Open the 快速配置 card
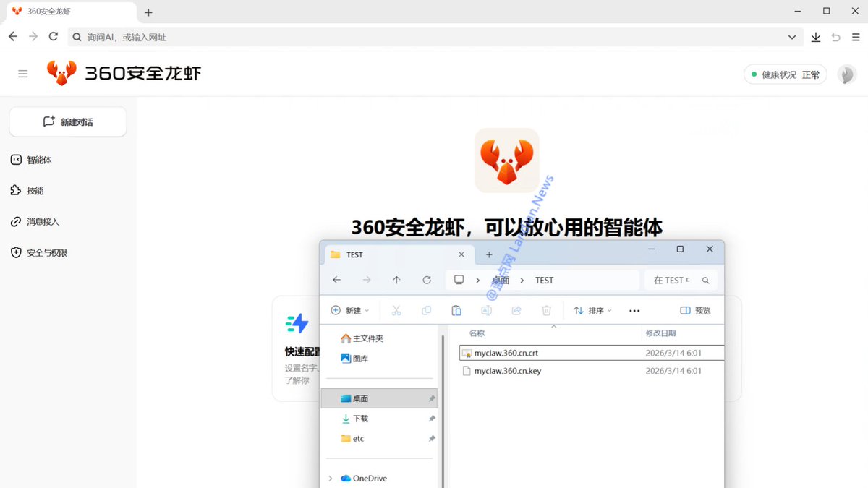This screenshot has width=868, height=488. coord(296,348)
